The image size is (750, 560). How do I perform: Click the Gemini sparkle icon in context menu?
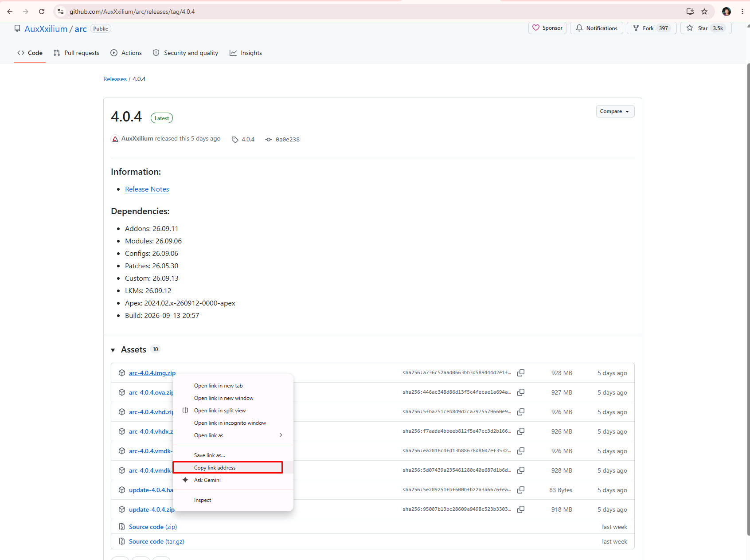pos(185,480)
